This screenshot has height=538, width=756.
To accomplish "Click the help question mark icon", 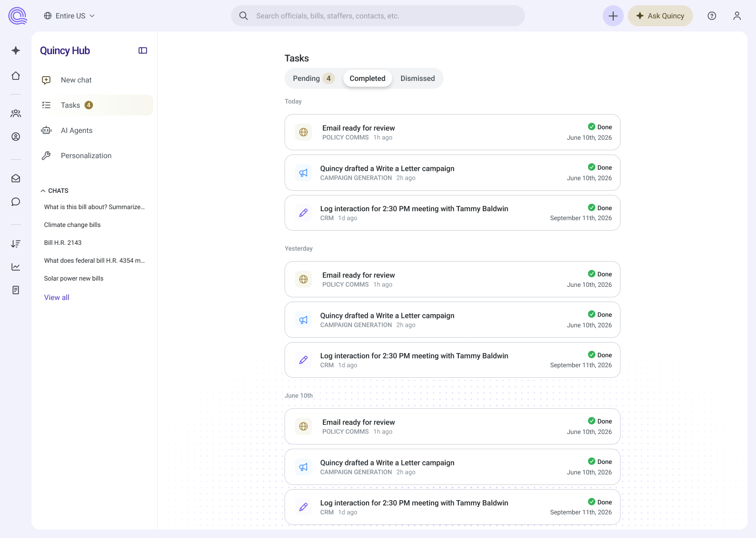I will [712, 16].
